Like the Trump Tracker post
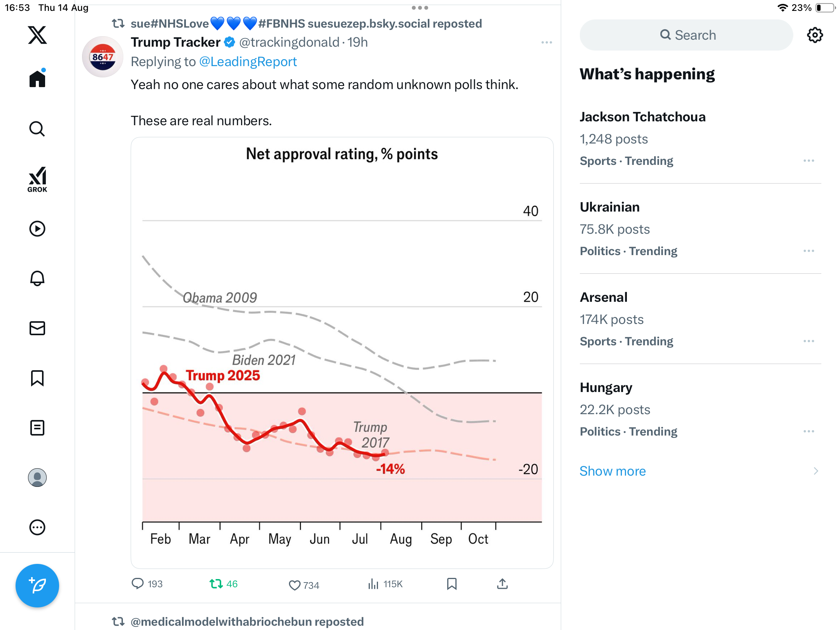 [x=295, y=585]
